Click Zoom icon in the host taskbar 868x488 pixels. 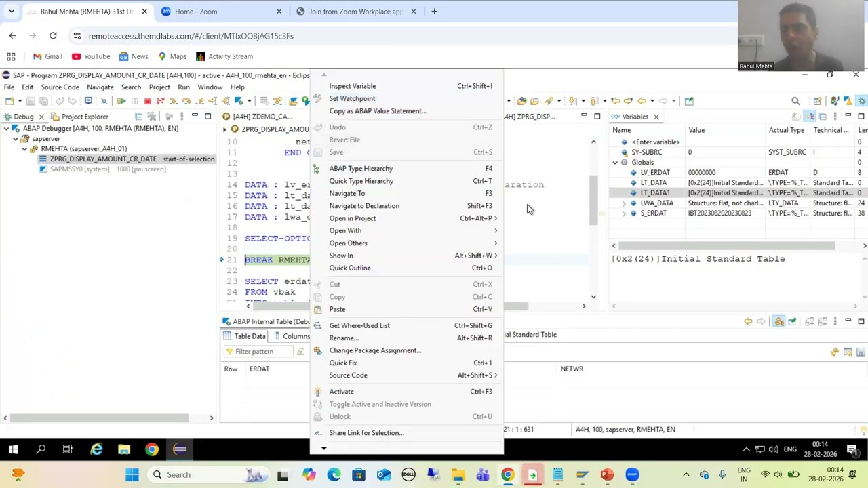click(632, 474)
